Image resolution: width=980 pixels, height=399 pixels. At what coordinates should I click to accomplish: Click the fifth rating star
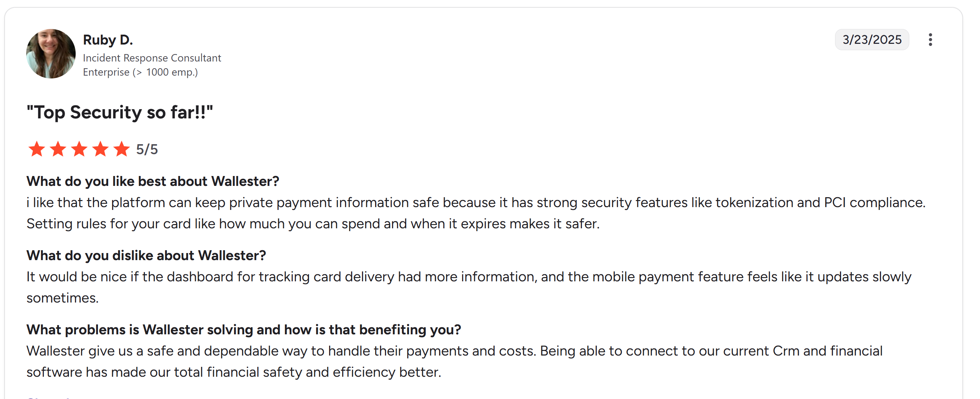click(122, 149)
